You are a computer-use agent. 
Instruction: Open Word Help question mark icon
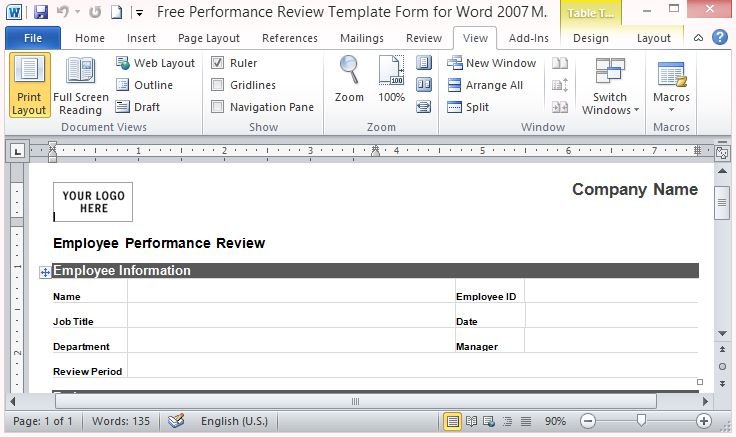pos(720,38)
